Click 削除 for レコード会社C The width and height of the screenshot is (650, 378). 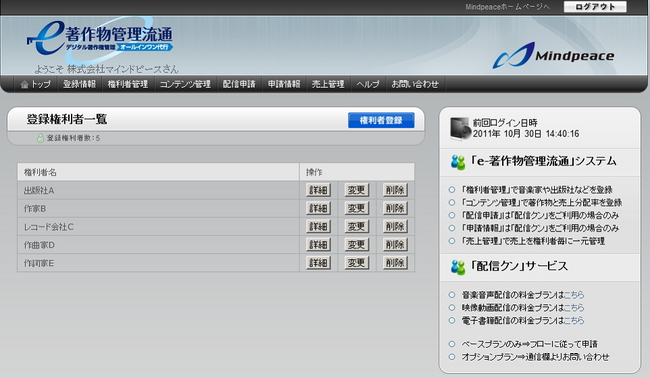[x=395, y=227]
